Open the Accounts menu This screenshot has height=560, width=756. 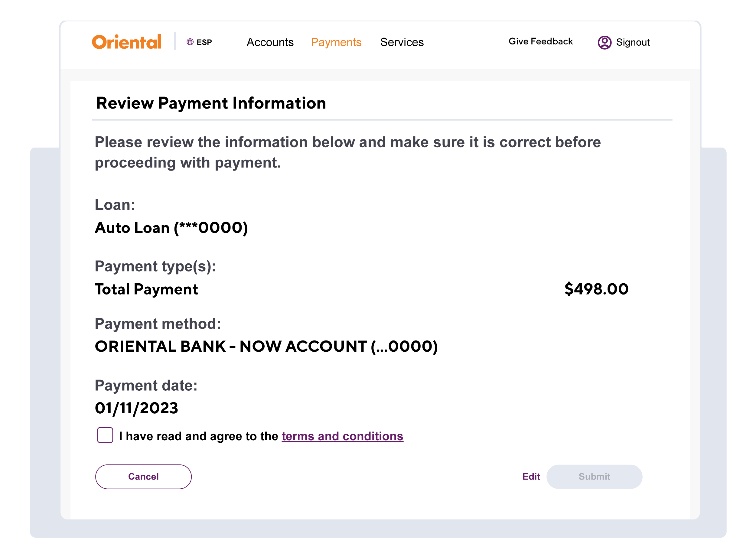point(270,42)
